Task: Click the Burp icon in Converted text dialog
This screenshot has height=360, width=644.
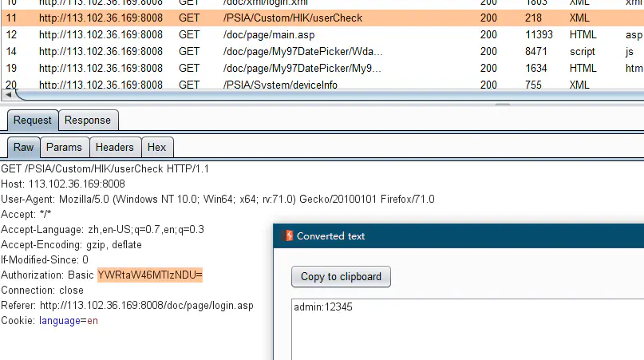Action: (286, 236)
